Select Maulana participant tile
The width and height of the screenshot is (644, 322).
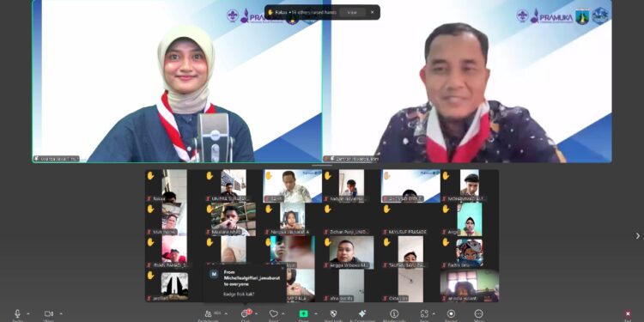point(234,219)
